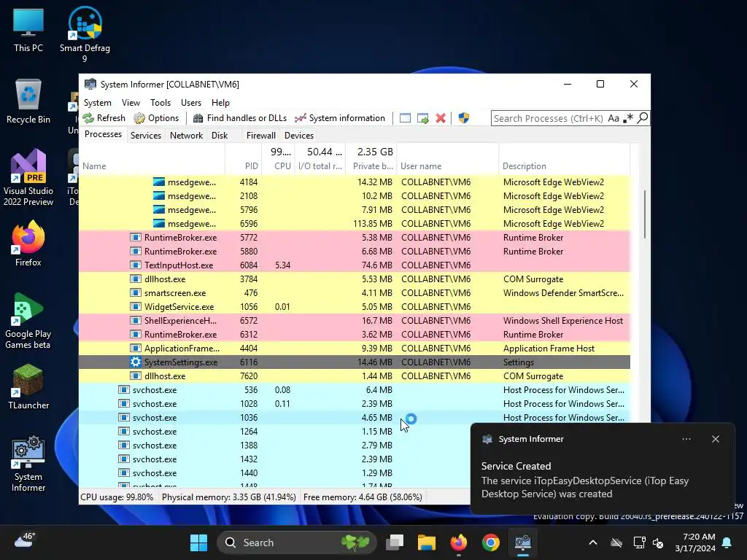Viewport: 747px width, 560px height.
Task: Open Smart Defrag 9 desktop shortcut
Action: pos(85,34)
